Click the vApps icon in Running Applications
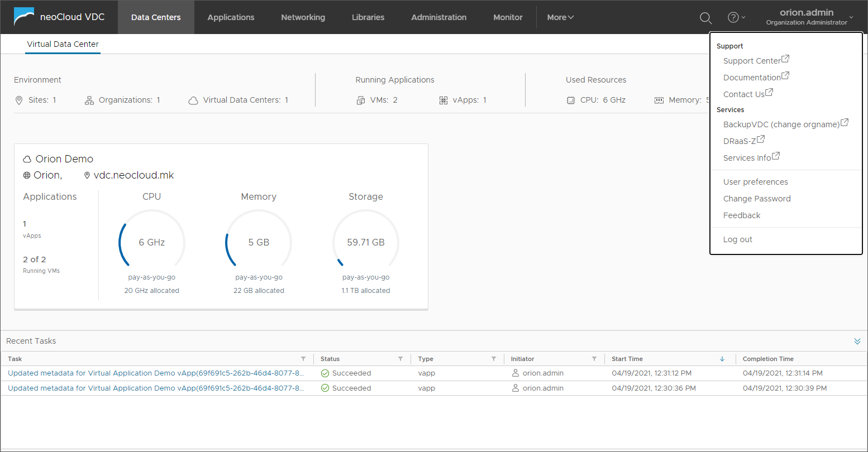Image resolution: width=868 pixels, height=452 pixels. pyautogui.click(x=443, y=100)
